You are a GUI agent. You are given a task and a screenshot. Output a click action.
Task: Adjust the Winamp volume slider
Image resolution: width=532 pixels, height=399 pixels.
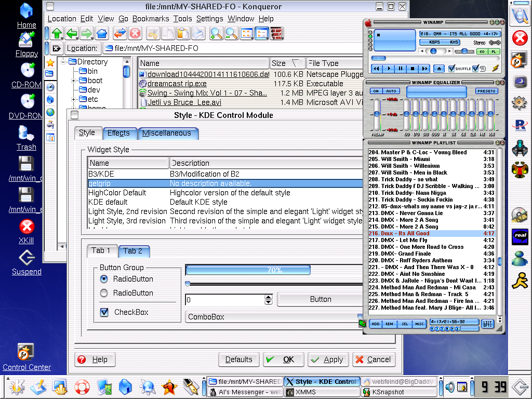click(x=434, y=51)
